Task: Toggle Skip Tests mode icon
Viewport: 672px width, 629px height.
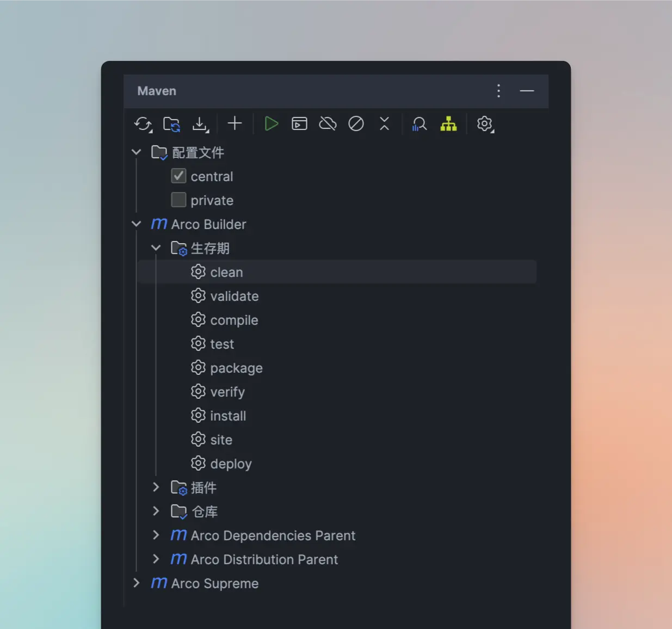Action: tap(356, 124)
